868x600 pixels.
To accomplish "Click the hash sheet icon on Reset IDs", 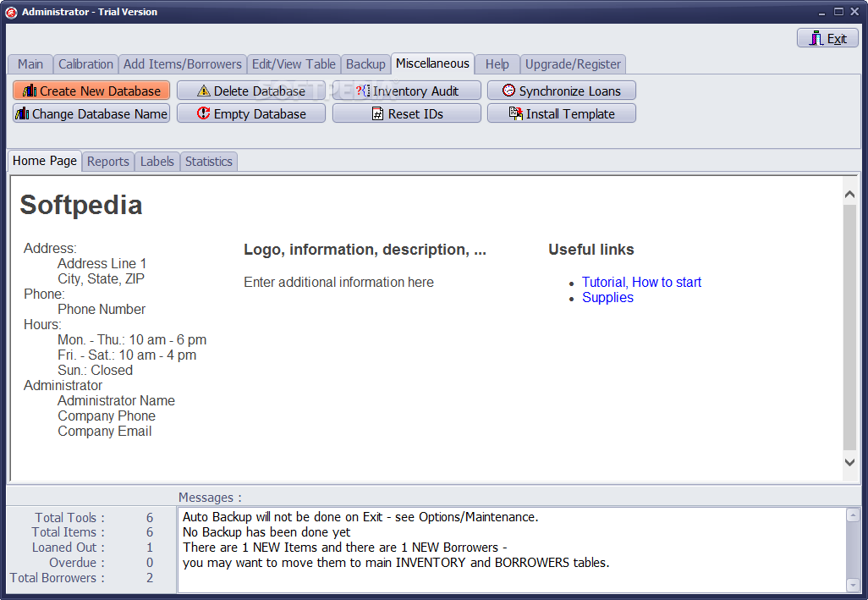I will point(377,113).
